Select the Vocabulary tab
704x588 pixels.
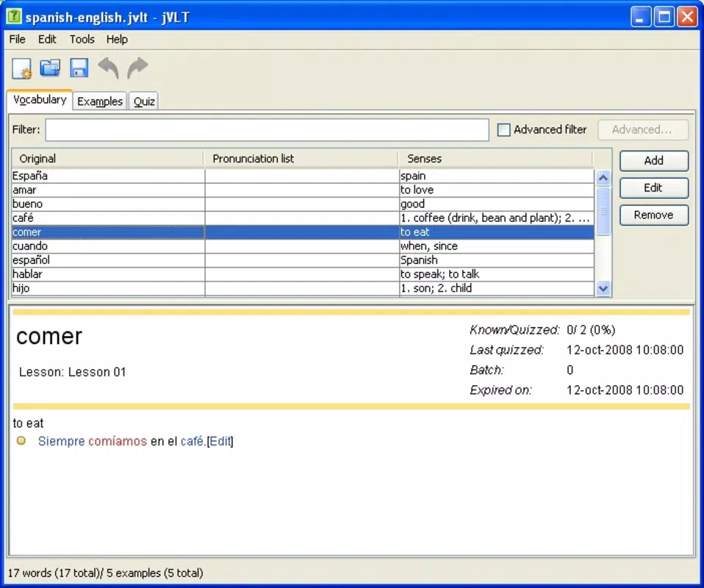[40, 100]
